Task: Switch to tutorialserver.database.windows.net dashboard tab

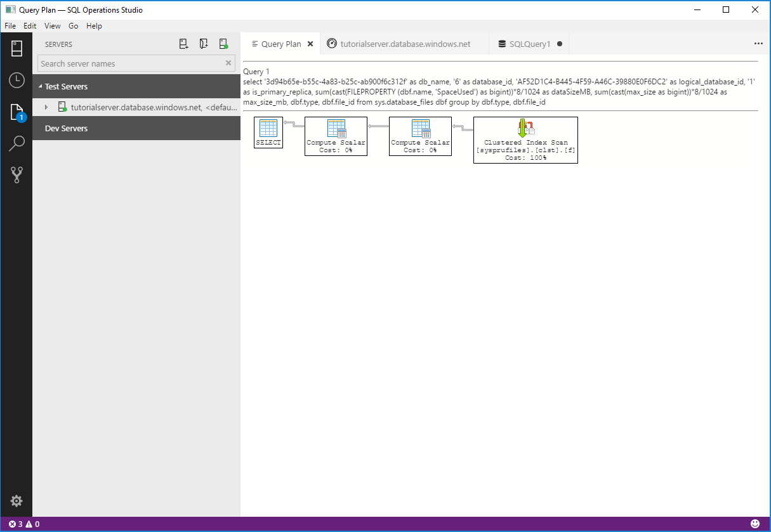Action: 405,44
